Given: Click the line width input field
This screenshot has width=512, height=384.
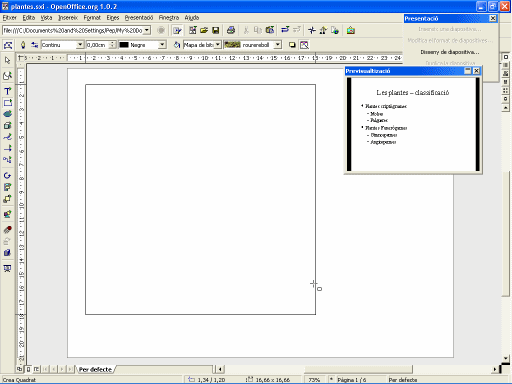Looking at the screenshot, I should pyautogui.click(x=98, y=45).
